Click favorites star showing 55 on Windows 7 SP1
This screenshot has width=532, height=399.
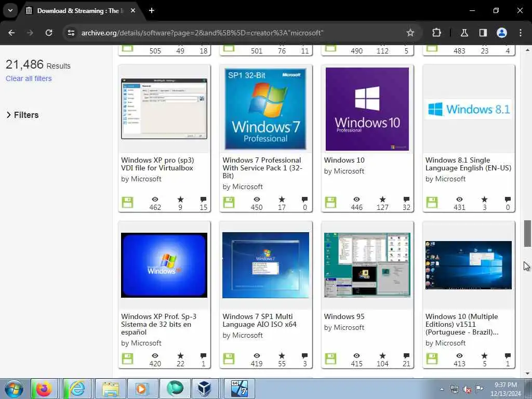click(282, 355)
